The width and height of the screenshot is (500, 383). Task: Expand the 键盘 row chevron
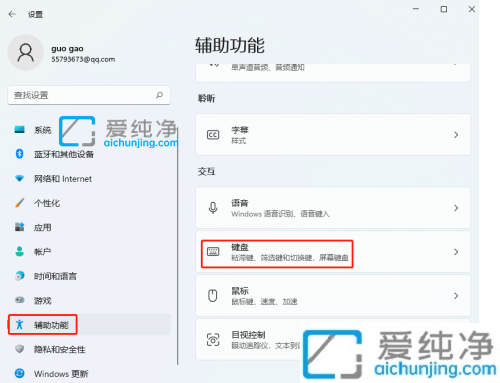tap(456, 252)
